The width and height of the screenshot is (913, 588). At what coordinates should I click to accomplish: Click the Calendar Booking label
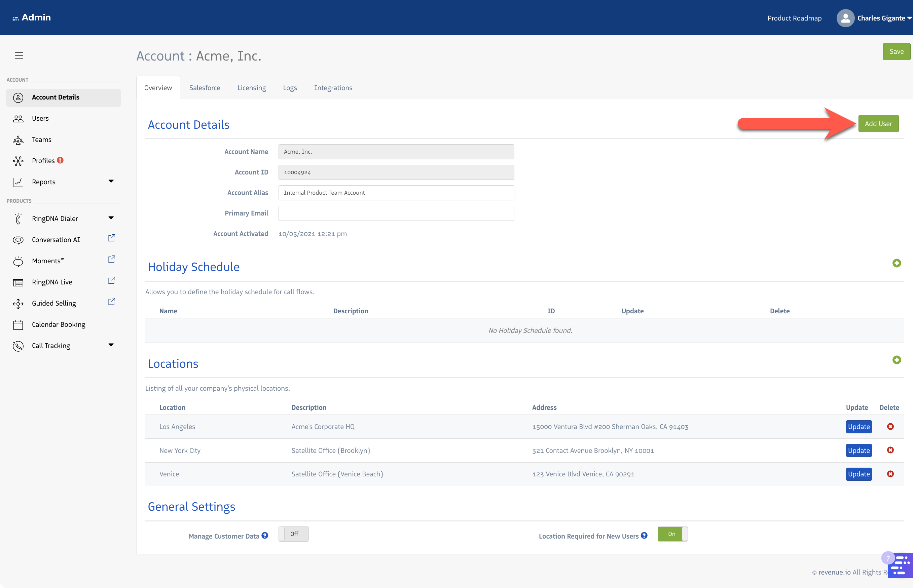coord(59,324)
